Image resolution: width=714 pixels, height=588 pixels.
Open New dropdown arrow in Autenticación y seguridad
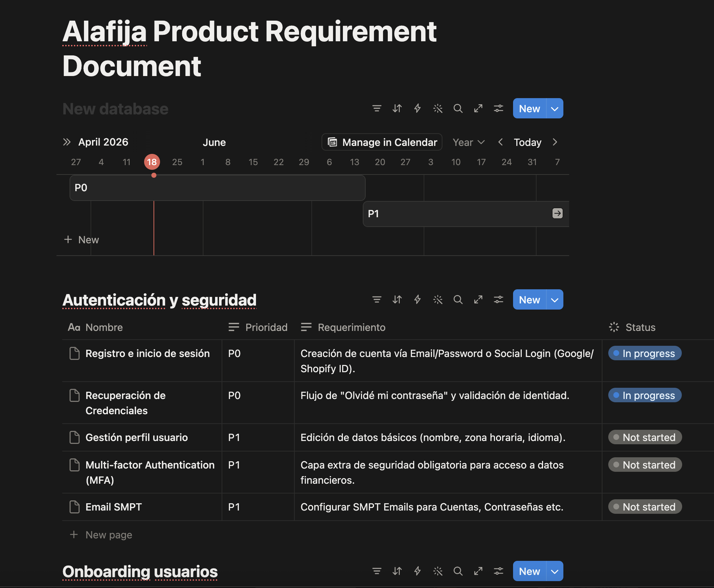coord(555,299)
